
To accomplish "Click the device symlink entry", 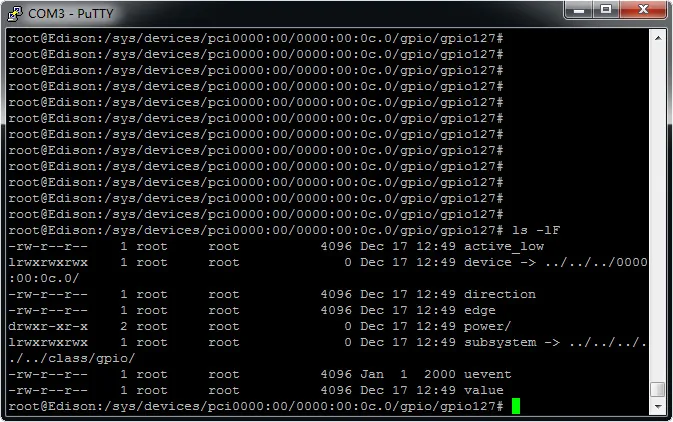I will click(488, 262).
